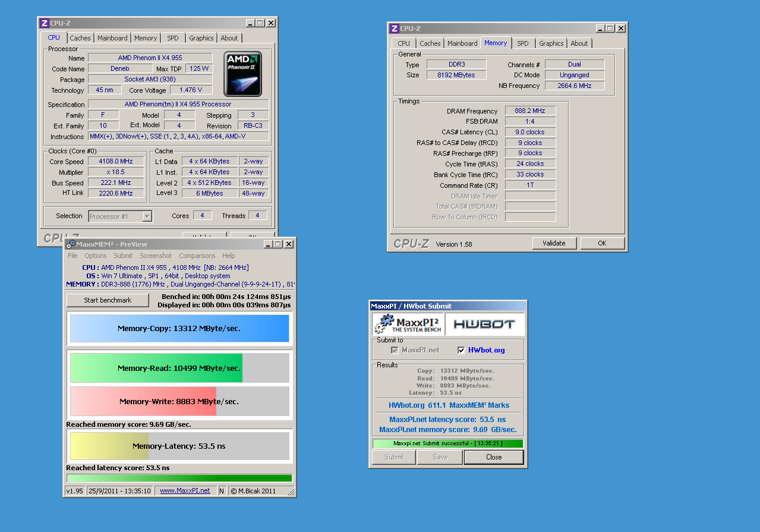The width and height of the screenshot is (760, 532).
Task: Click the NB Frequency 2664.6 MHz field
Action: pos(575,86)
